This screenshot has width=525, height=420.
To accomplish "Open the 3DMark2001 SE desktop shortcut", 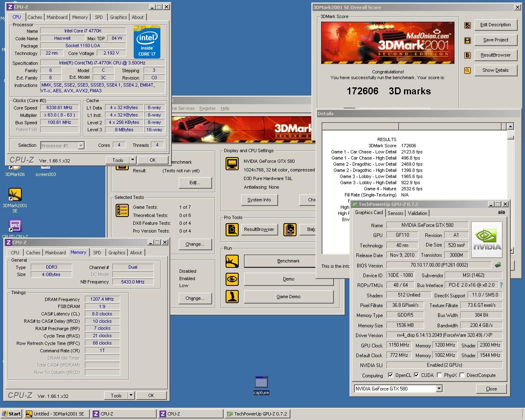I will [15, 195].
